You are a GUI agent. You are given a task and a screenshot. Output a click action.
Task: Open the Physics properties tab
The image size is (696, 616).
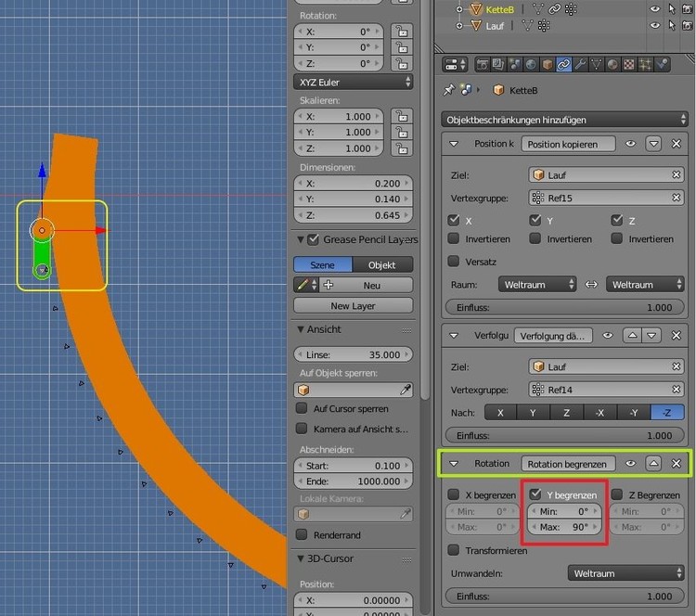[x=662, y=65]
